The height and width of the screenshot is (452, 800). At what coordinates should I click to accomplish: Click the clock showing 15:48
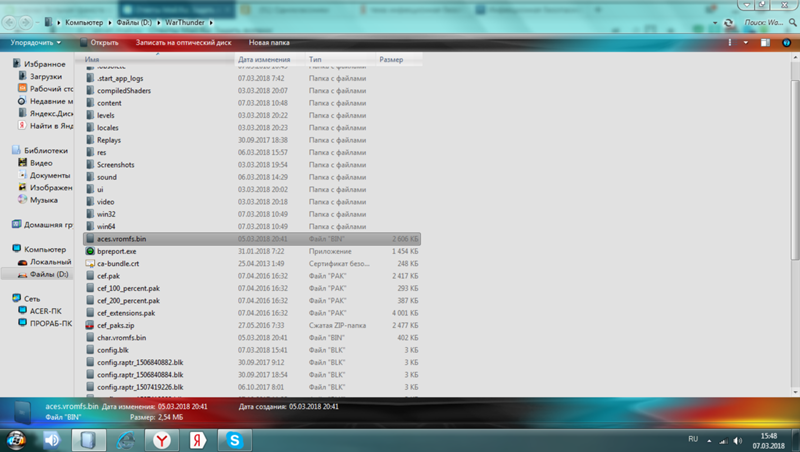tap(768, 436)
